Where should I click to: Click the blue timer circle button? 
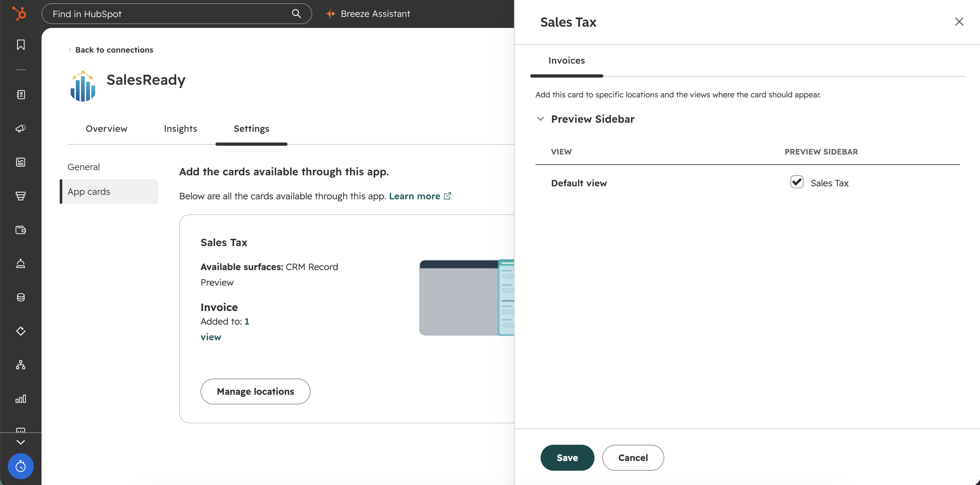pyautogui.click(x=20, y=466)
